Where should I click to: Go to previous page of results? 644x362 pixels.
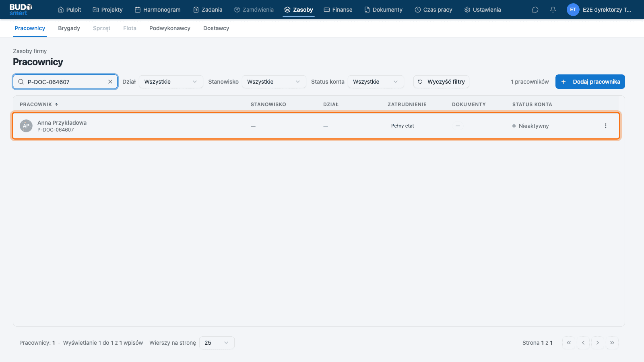[x=583, y=343]
